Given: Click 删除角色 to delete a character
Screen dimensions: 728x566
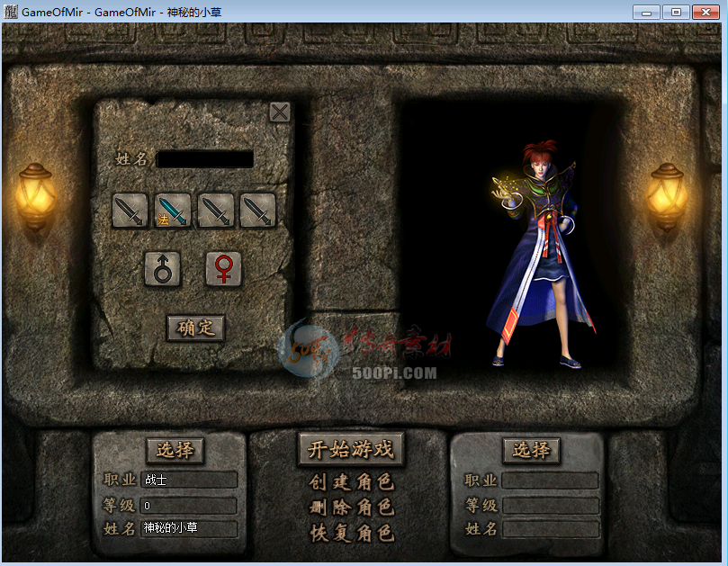Looking at the screenshot, I should pos(352,508).
